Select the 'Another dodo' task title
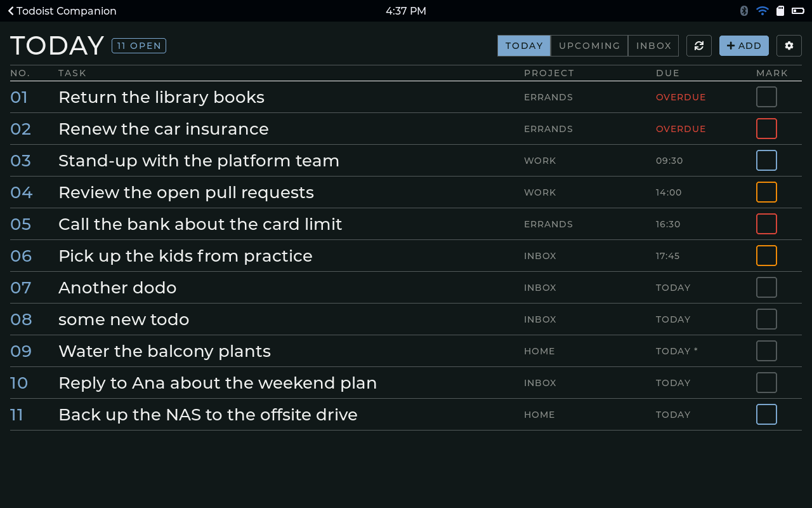Viewport: 812px width, 508px height. point(117,288)
